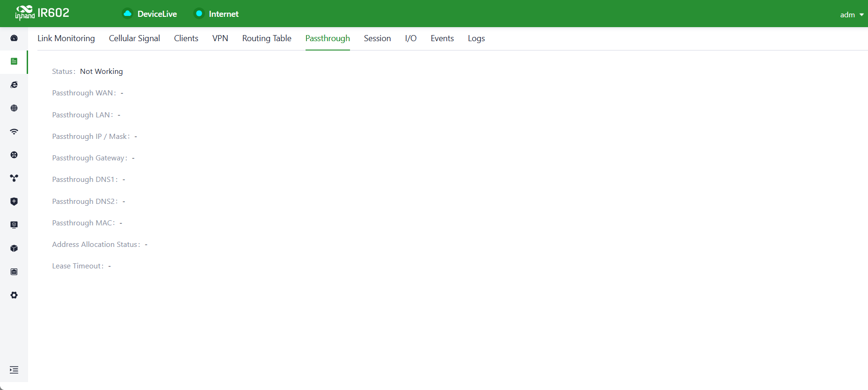
Task: Click the 'Passthrough WAN:' label
Action: (84, 93)
